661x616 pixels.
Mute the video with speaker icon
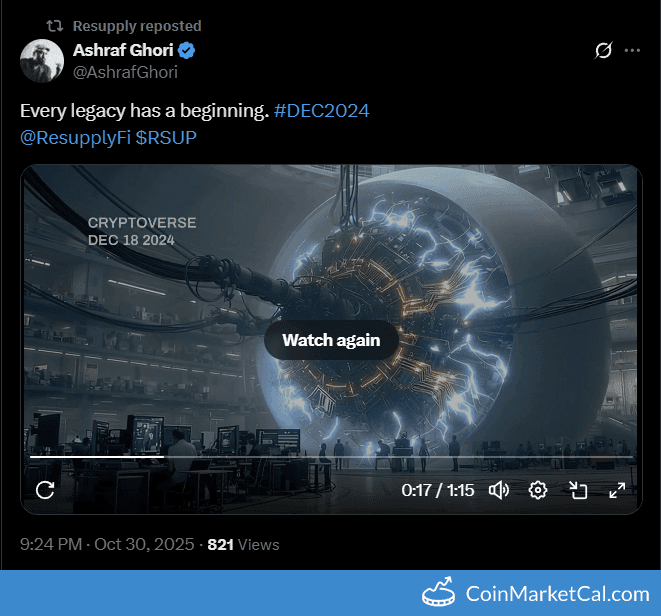[499, 490]
